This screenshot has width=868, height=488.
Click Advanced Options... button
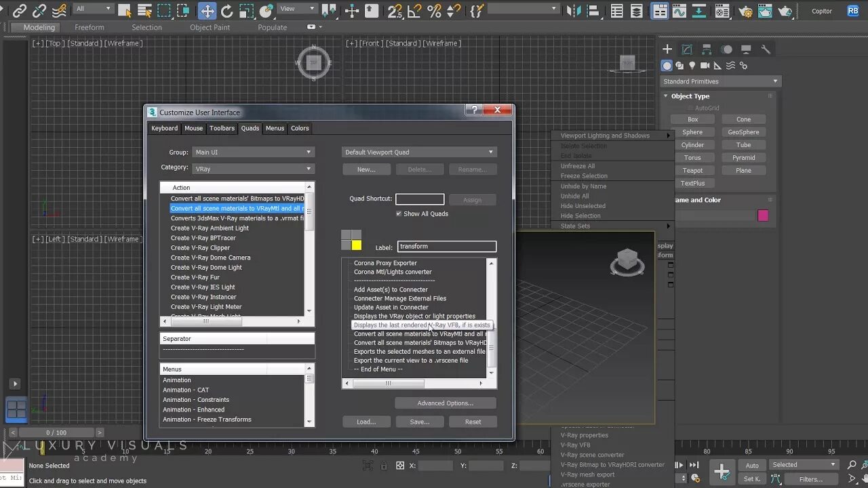(446, 403)
